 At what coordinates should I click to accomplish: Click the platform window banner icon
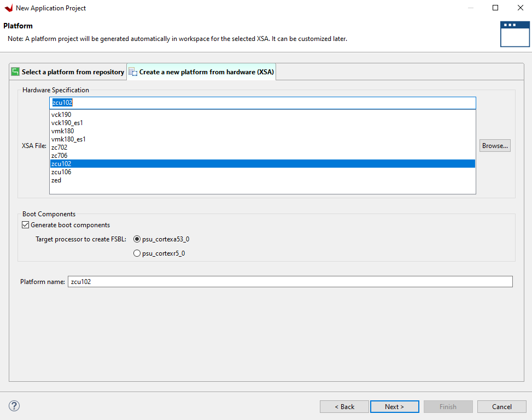click(x=515, y=34)
